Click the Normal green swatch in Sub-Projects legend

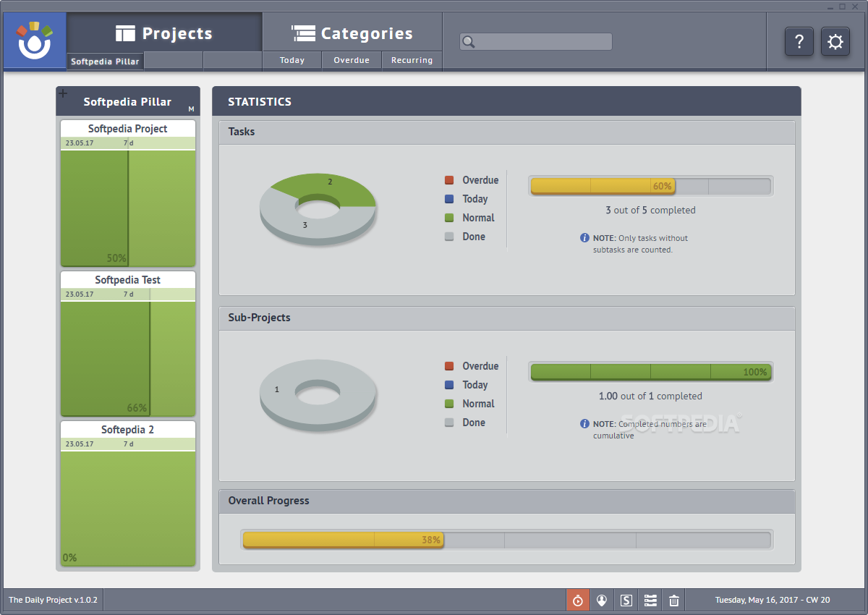pyautogui.click(x=449, y=404)
